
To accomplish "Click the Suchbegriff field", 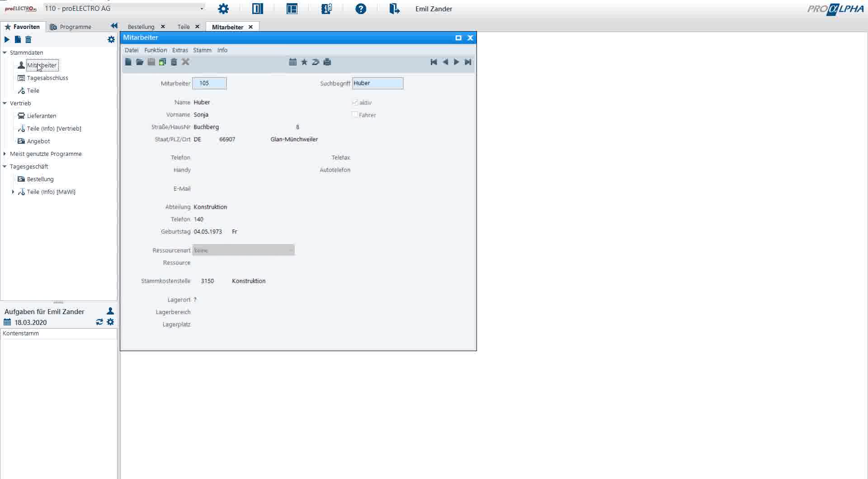I will (x=377, y=83).
